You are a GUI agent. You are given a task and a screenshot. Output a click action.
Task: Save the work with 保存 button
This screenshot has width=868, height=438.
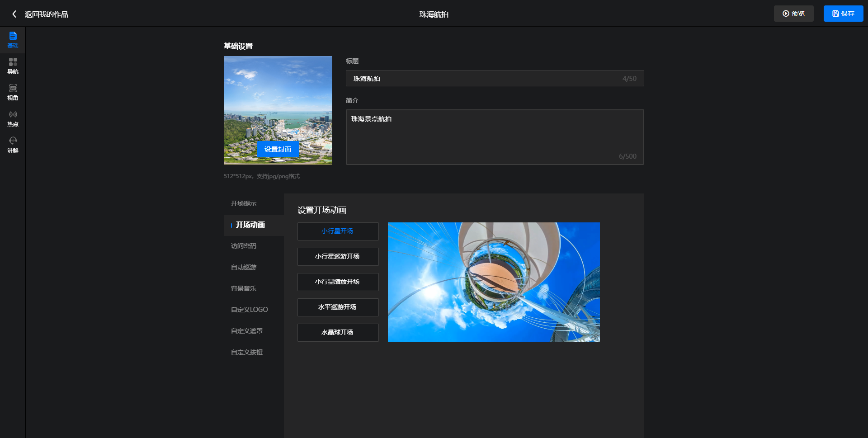point(843,14)
